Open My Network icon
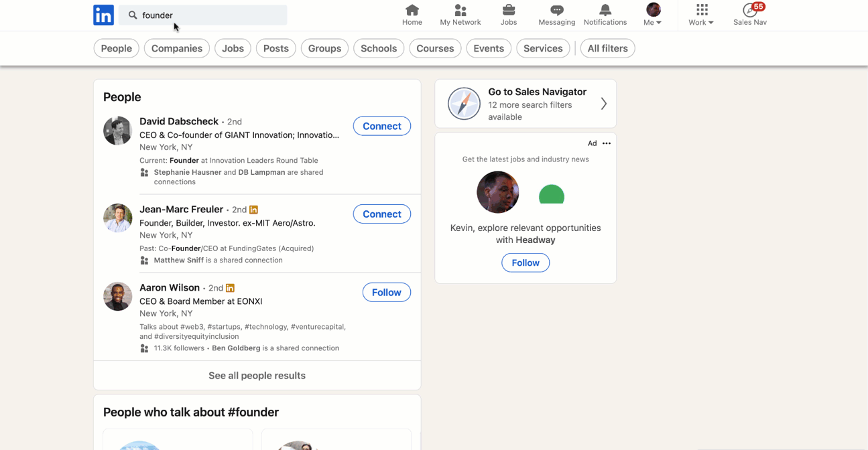The height and width of the screenshot is (450, 868). pos(460,10)
